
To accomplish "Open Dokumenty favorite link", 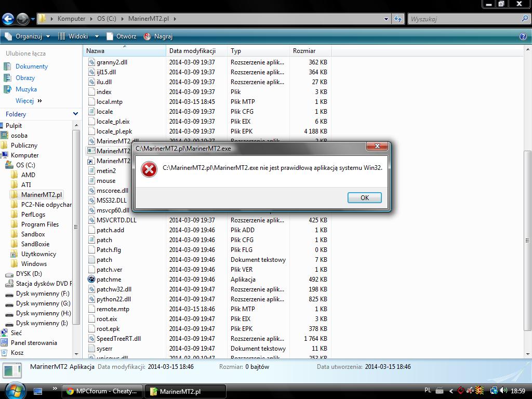I will pos(32,66).
